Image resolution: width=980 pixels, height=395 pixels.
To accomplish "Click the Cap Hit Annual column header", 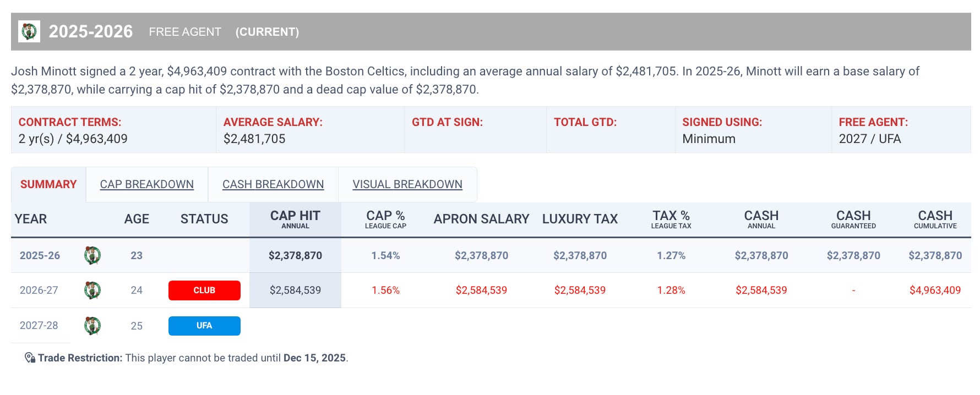I will pos(295,219).
